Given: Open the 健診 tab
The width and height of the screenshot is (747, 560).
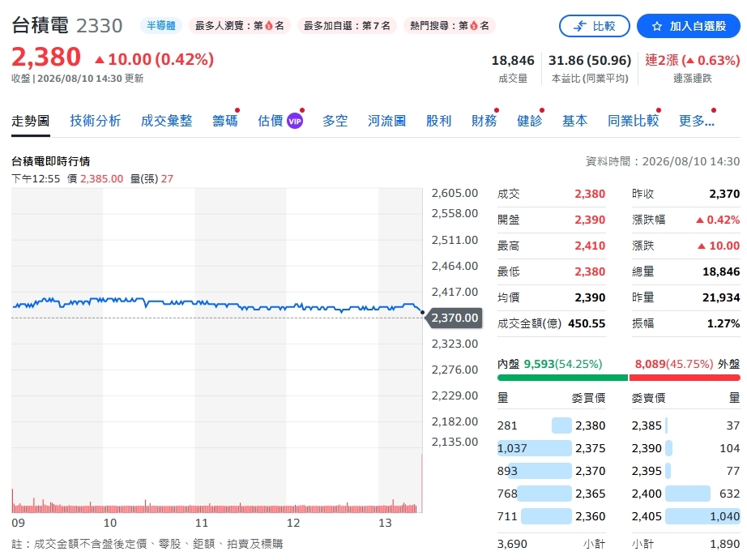Looking at the screenshot, I should (529, 121).
